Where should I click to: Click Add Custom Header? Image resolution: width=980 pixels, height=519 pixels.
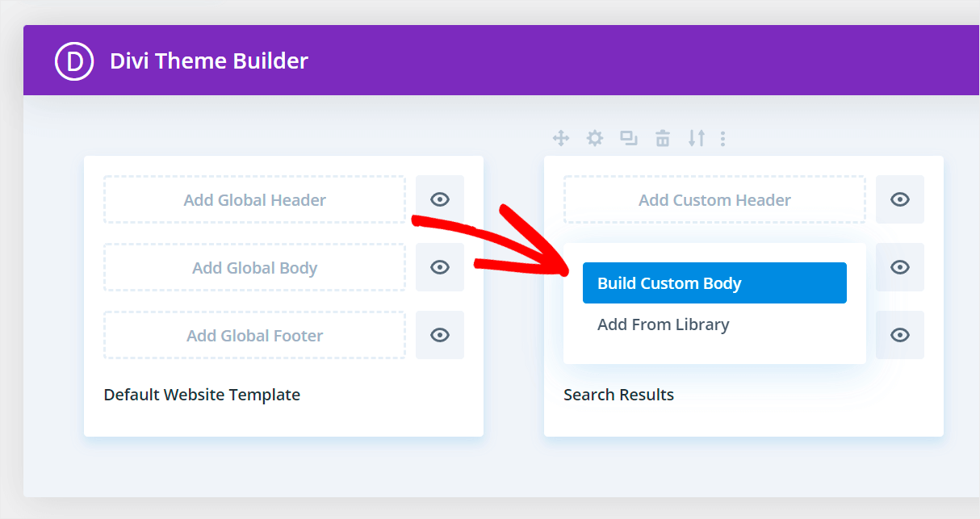[714, 199]
